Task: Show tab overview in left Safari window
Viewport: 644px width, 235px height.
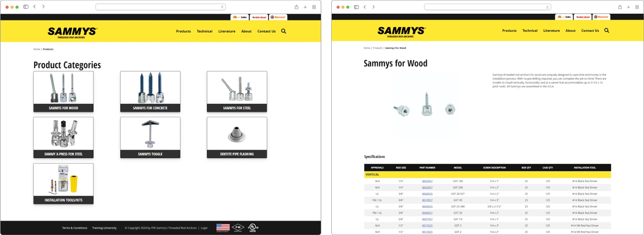Action: 314,7
